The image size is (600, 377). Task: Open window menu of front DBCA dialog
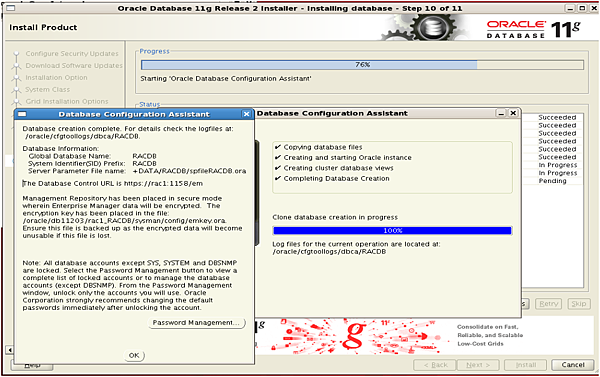click(x=22, y=114)
